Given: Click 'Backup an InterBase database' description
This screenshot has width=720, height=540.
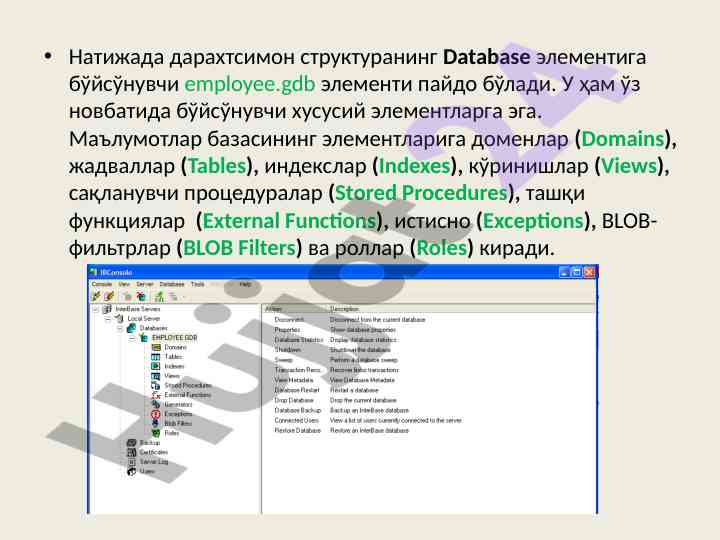Looking at the screenshot, I should pyautogui.click(x=369, y=411).
